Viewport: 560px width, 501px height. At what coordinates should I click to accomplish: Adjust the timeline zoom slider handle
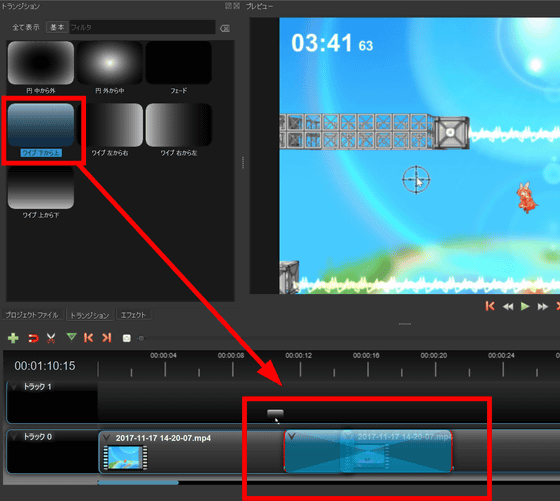pyautogui.click(x=141, y=338)
